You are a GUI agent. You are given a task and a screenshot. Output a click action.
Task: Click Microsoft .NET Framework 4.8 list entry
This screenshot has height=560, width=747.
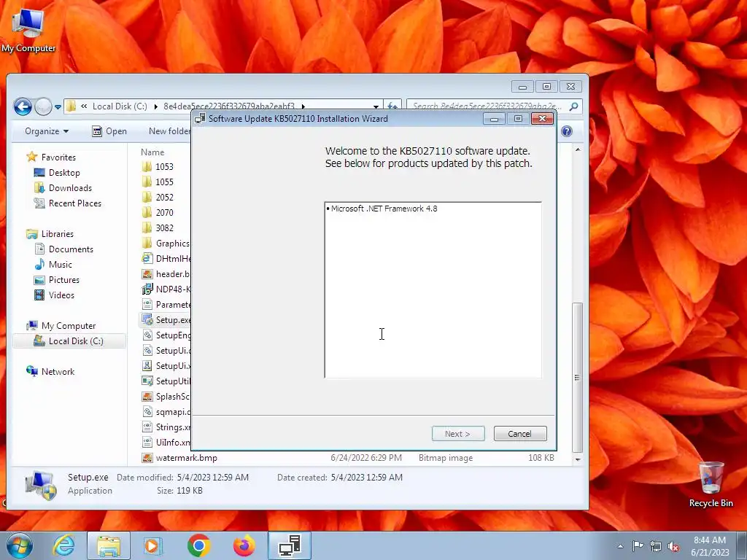coord(382,209)
